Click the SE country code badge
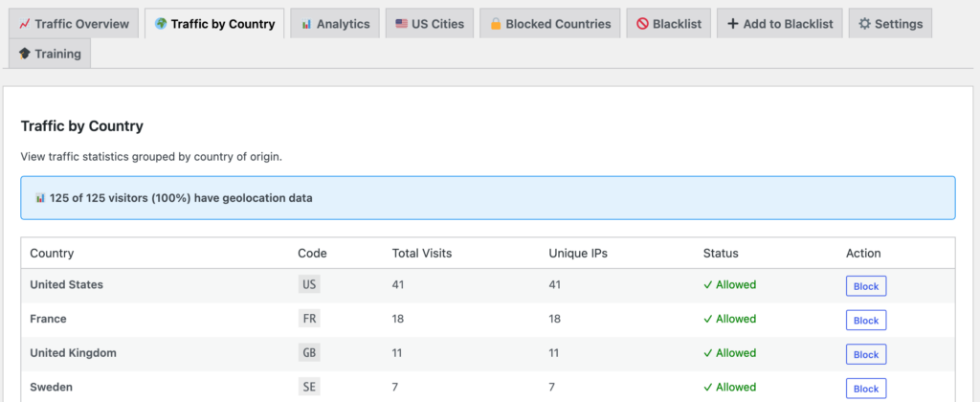This screenshot has width=980, height=402. click(x=309, y=387)
